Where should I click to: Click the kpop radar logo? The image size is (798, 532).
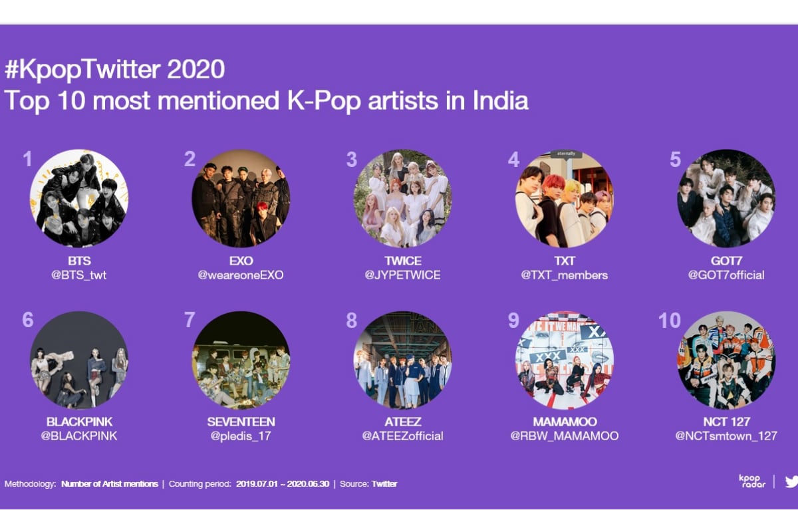[752, 481]
